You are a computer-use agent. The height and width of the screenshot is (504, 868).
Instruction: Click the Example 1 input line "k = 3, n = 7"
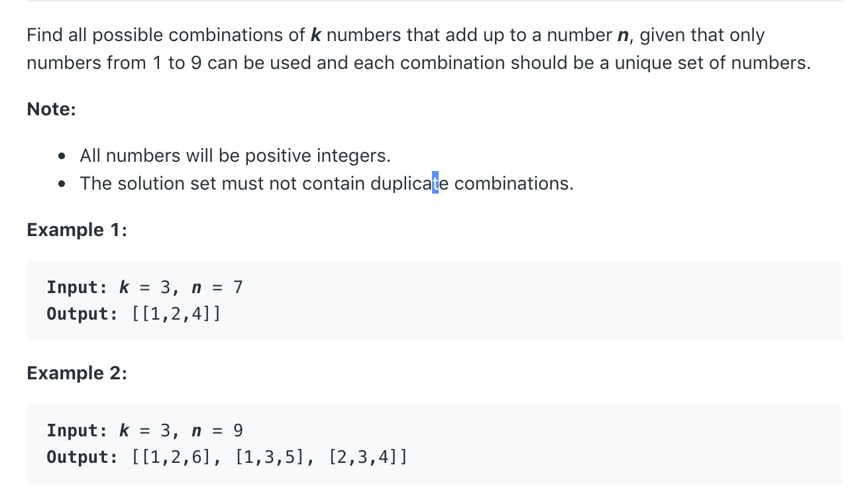pyautogui.click(x=181, y=287)
